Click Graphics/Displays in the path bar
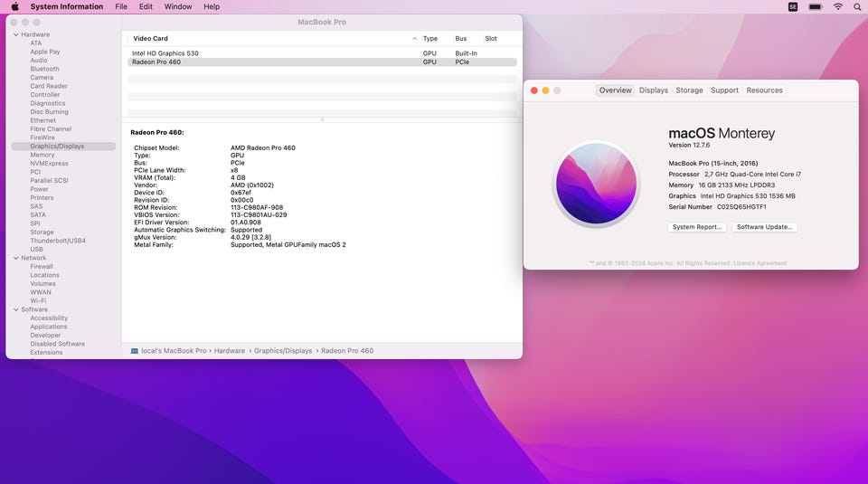Screen dimensions: 868x484 pyautogui.click(x=283, y=350)
